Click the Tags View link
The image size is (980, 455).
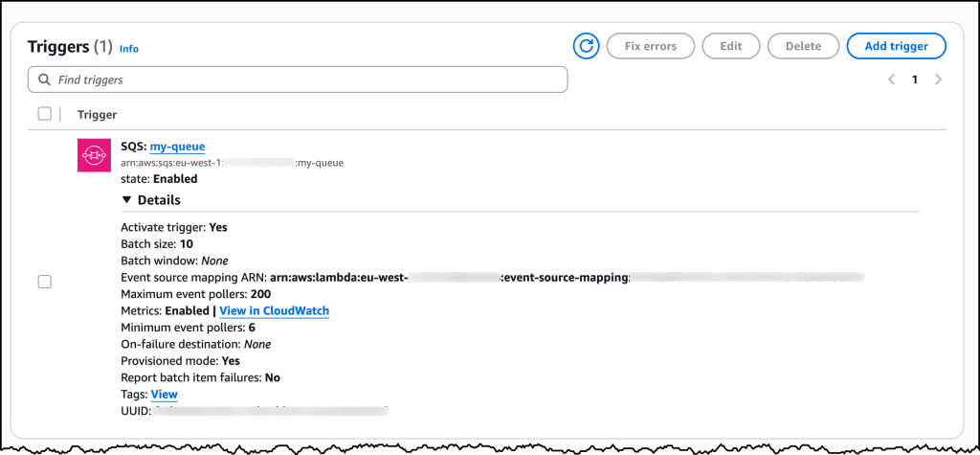[x=164, y=394]
